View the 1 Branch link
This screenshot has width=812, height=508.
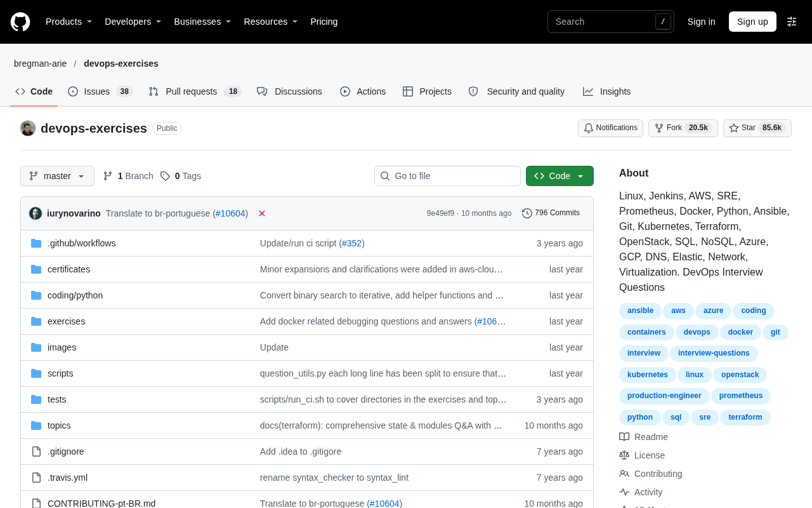coord(128,176)
